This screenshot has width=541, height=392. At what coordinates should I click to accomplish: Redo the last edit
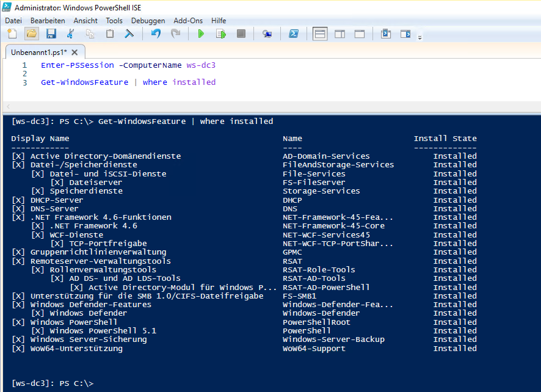tap(176, 34)
